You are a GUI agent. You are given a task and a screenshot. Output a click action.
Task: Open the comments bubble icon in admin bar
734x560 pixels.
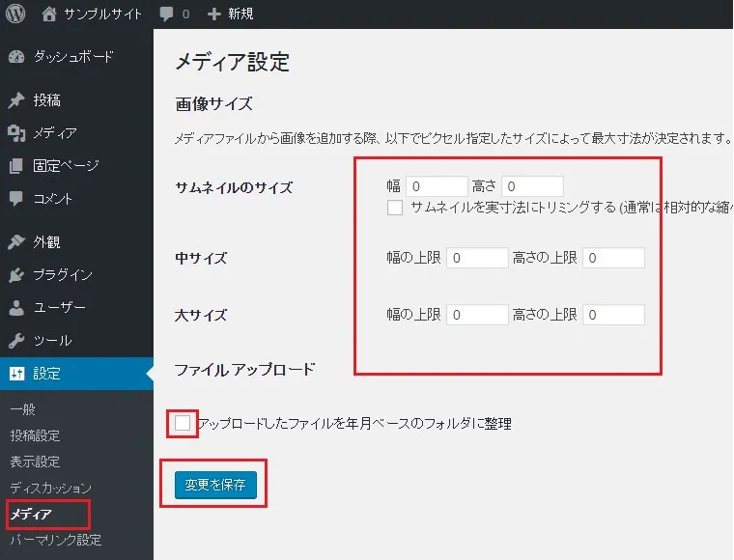tap(168, 14)
